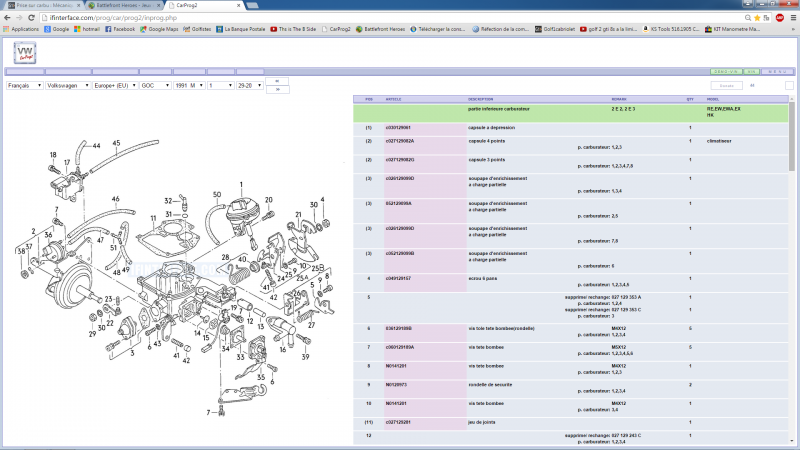Click the address bar URL field
Image resolution: width=800 pixels, height=450 pixels.
point(390,18)
